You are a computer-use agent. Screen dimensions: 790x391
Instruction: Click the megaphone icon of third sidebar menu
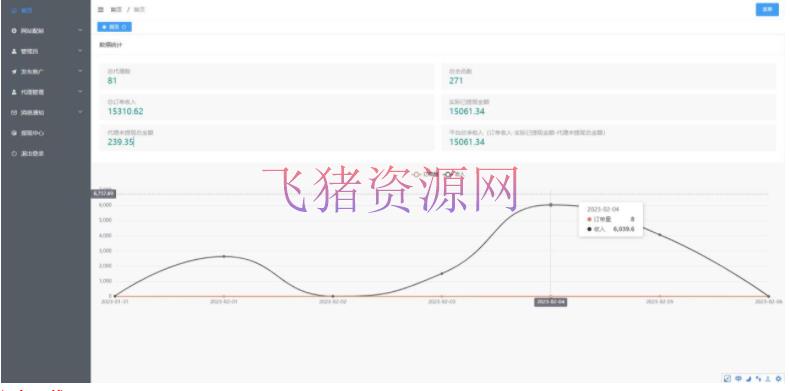(x=14, y=72)
